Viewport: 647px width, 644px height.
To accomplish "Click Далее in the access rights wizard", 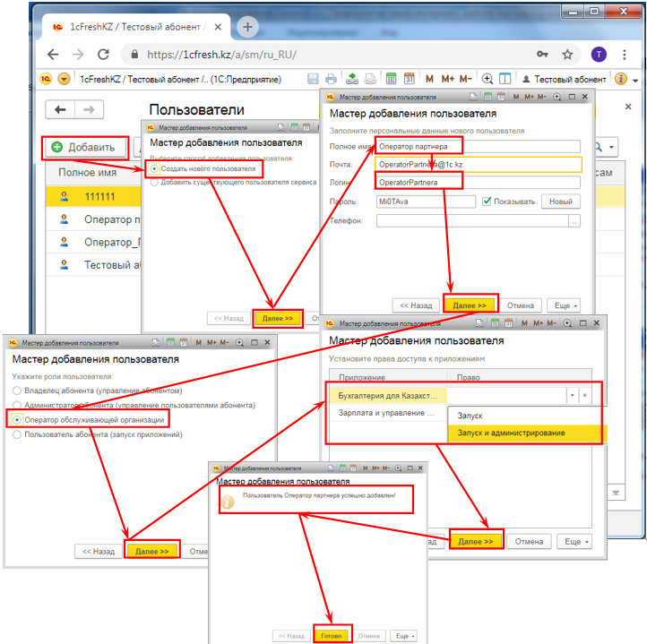I will click(476, 542).
